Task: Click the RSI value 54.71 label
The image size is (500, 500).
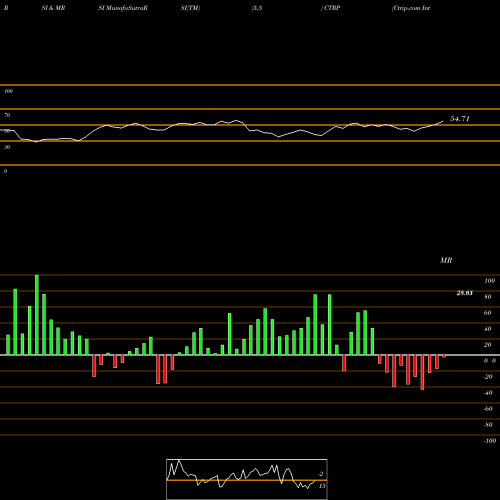Action: pos(460,119)
